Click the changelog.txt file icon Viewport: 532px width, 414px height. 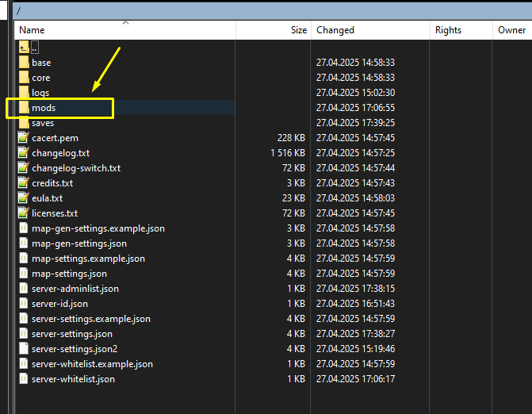[23, 153]
